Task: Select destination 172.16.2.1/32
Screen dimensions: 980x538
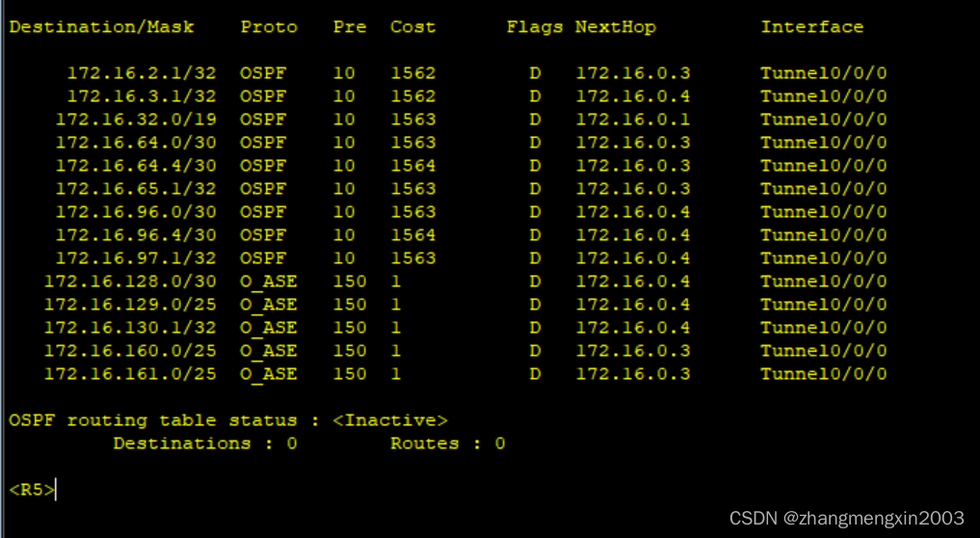Action: pos(142,73)
